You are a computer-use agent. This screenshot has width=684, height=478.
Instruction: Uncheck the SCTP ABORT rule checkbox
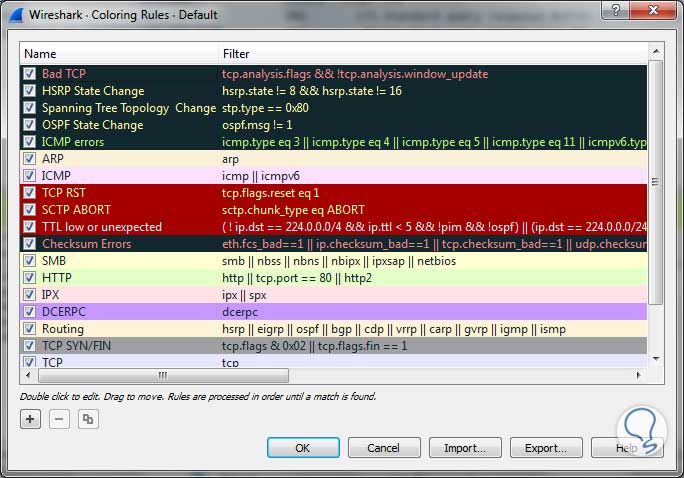pyautogui.click(x=29, y=210)
